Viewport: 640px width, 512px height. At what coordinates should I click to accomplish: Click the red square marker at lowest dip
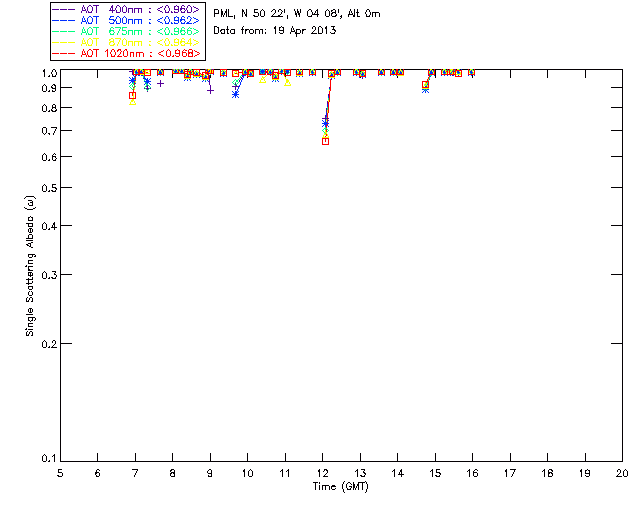coord(325,141)
